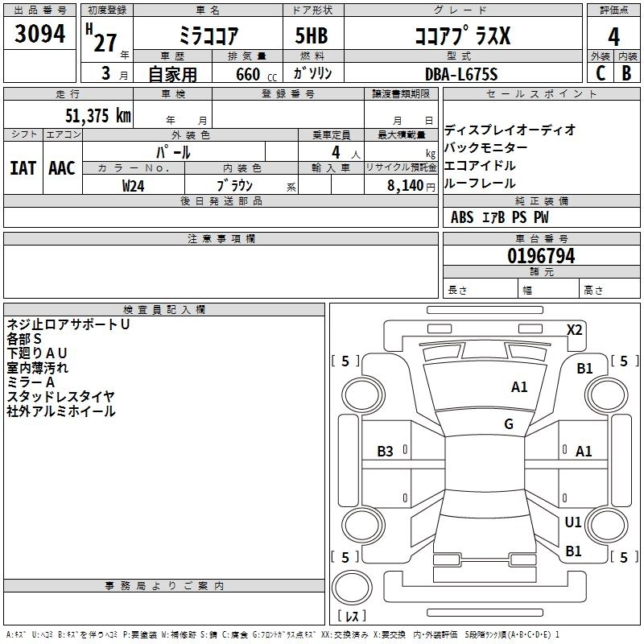The width and height of the screenshot is (644, 644).
Task: Click the model code DBA-L675S
Action: point(462,73)
